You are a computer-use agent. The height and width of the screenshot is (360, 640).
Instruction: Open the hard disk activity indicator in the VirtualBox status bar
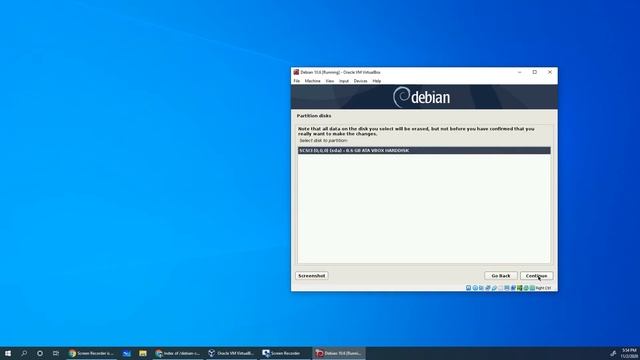point(469,288)
